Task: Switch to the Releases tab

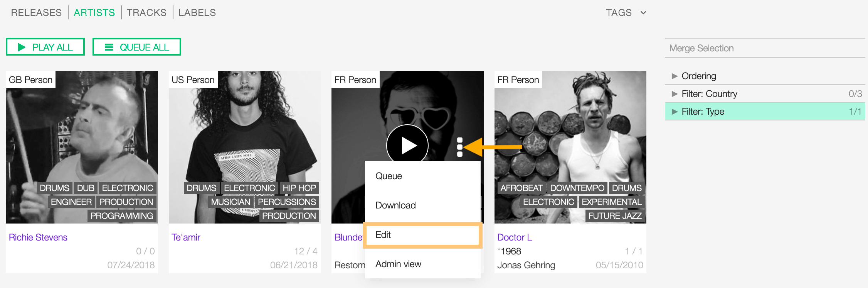Action: click(x=36, y=13)
